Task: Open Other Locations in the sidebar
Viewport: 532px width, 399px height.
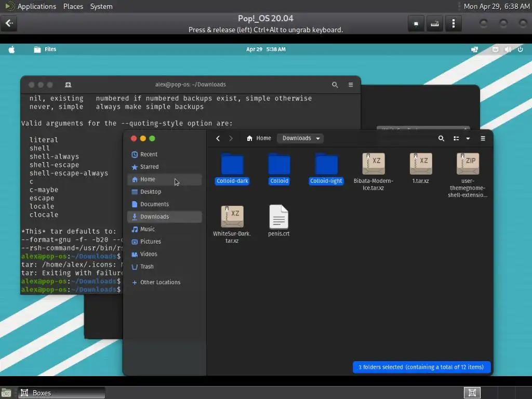Action: (x=165, y=282)
